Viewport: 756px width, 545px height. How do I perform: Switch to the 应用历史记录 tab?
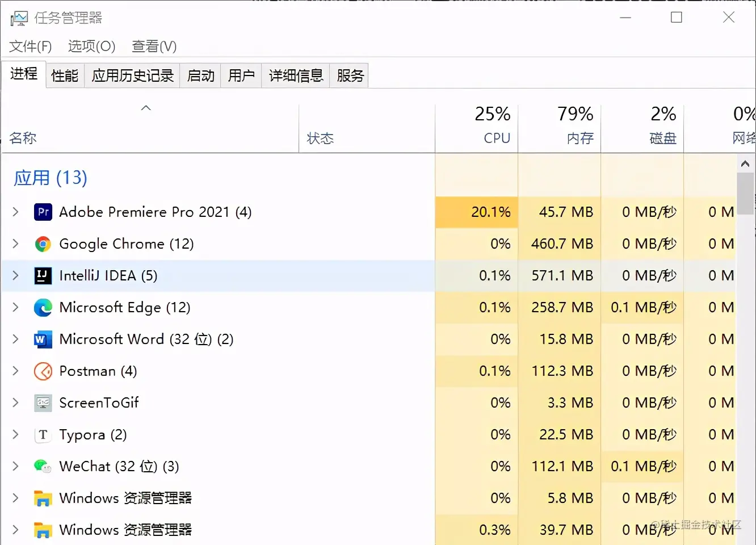[x=133, y=76]
